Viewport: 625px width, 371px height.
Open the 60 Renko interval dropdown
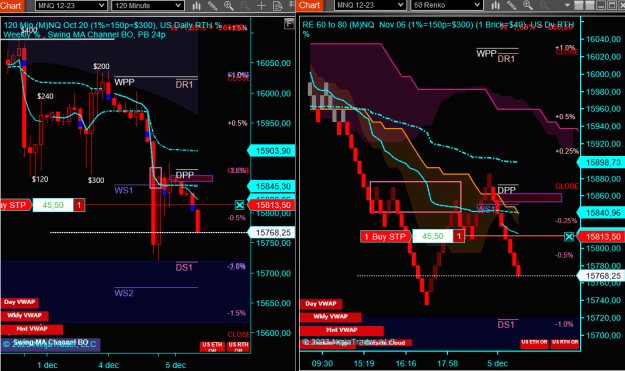(x=447, y=6)
